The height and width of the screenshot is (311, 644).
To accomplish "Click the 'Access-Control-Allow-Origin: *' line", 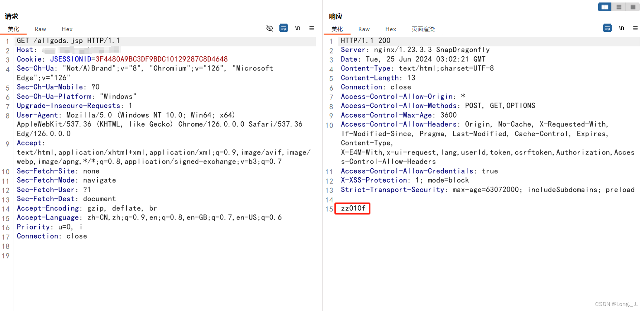I will (403, 96).
